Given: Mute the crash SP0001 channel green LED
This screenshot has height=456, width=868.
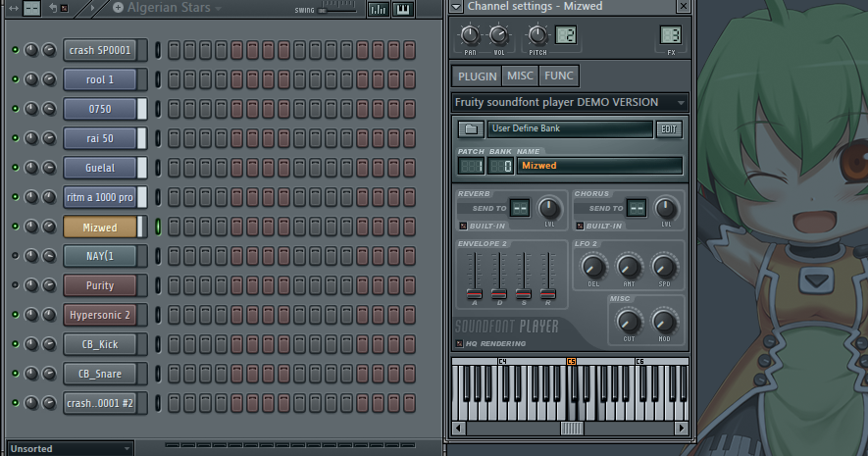Looking at the screenshot, I should (16, 50).
